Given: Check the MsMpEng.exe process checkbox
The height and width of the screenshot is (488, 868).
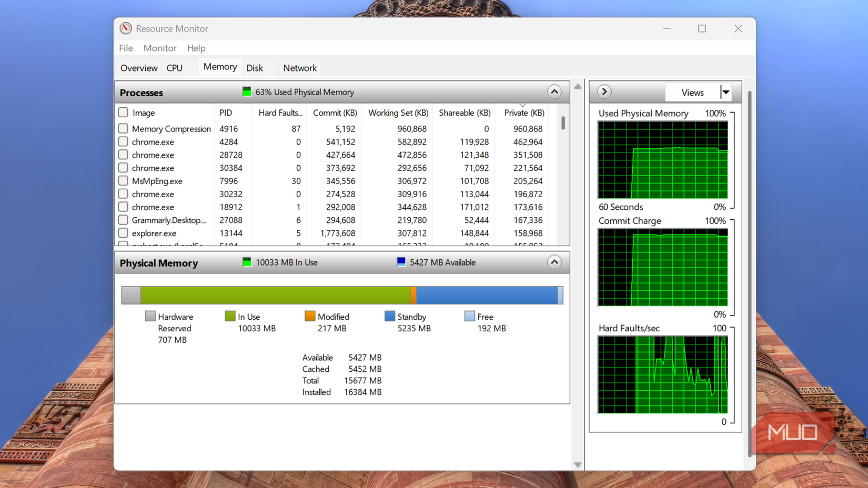Looking at the screenshot, I should point(123,180).
